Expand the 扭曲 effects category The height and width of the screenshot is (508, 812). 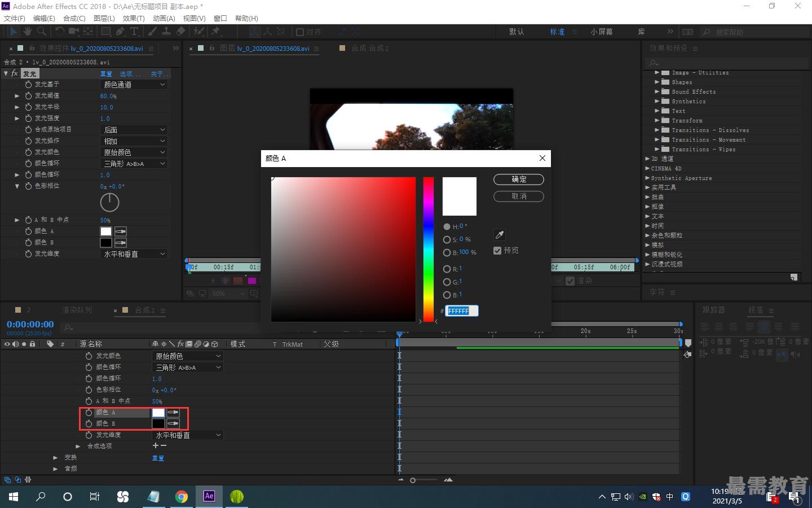point(647,197)
